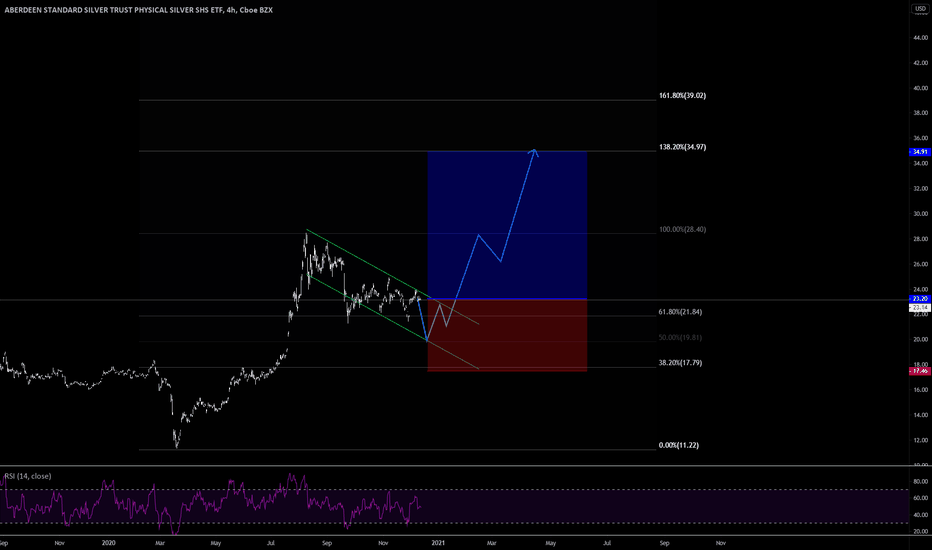Select the 38.20%(17.79) Fibonacci label
This screenshot has height=550, width=932.
click(680, 363)
